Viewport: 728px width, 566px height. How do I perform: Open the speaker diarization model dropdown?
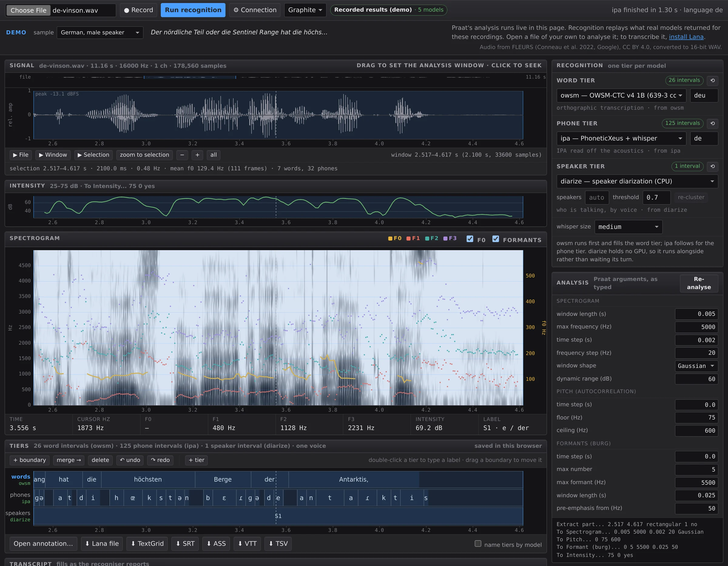click(637, 181)
